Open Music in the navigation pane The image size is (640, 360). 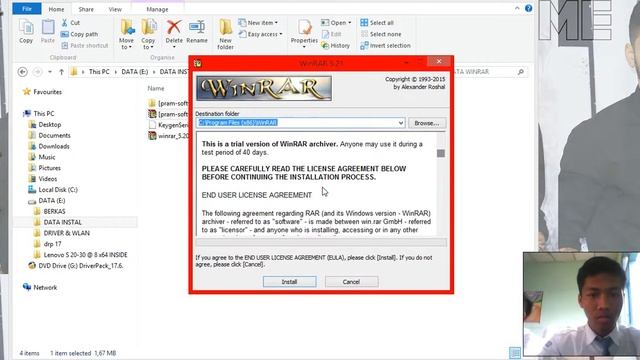42,157
